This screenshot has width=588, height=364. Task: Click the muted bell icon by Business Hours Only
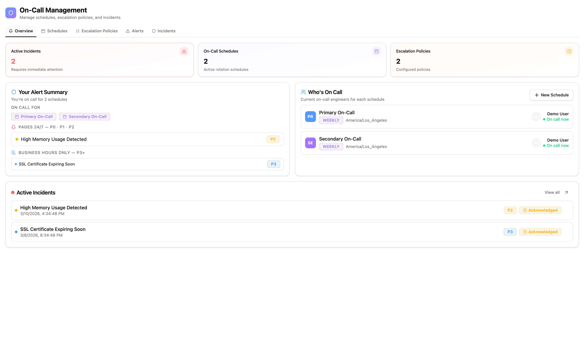(x=13, y=153)
